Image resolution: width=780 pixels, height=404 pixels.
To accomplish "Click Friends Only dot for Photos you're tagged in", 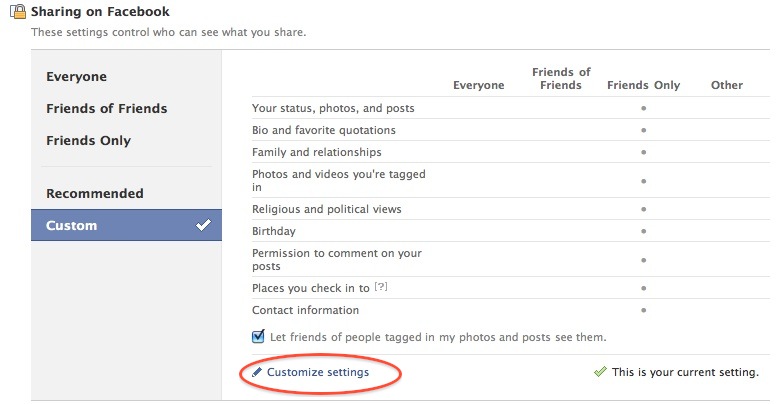I will (644, 181).
